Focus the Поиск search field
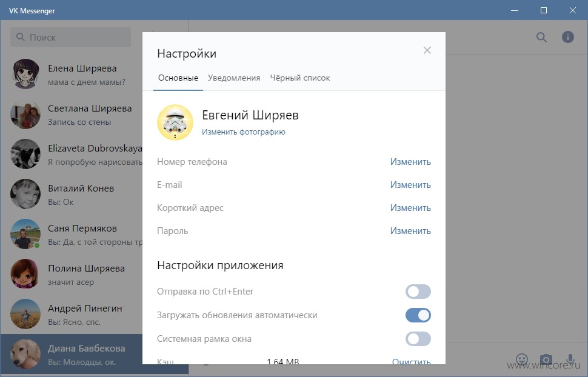The width and height of the screenshot is (588, 377). (x=70, y=37)
